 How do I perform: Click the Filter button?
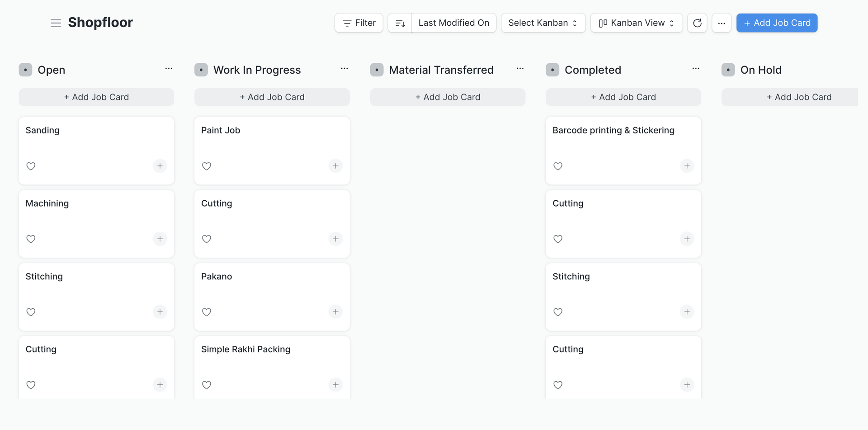359,23
